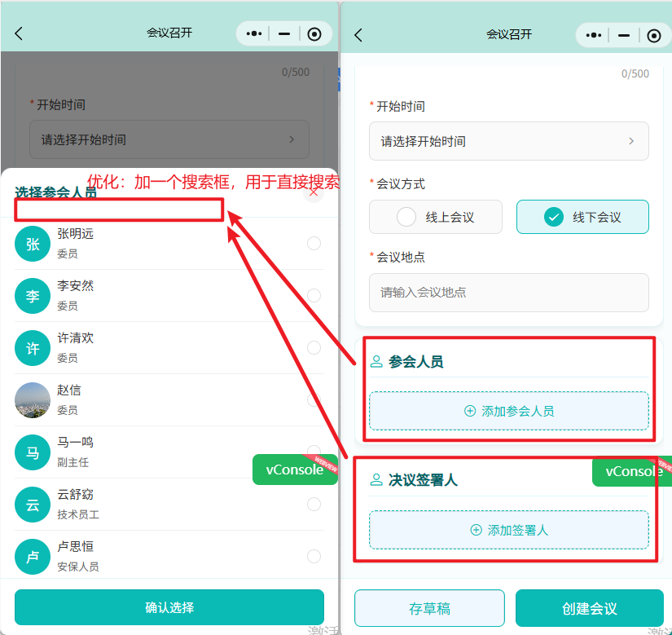Select the radio button for 张明远
Screen dimensions: 672x635
(314, 244)
